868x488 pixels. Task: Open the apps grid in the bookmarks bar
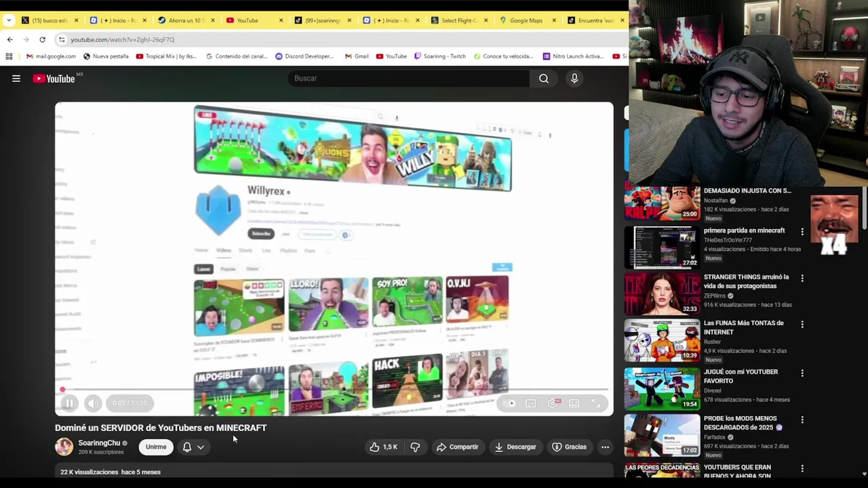coord(9,56)
